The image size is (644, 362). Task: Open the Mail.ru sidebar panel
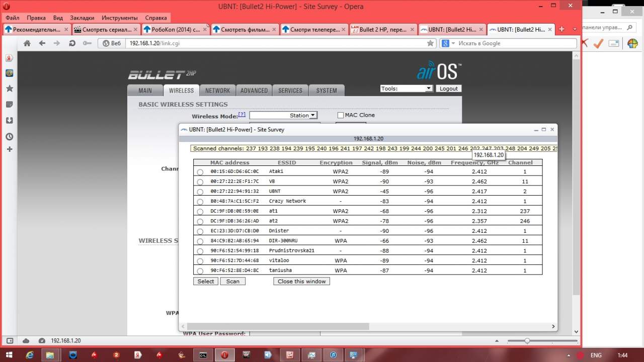click(x=9, y=73)
